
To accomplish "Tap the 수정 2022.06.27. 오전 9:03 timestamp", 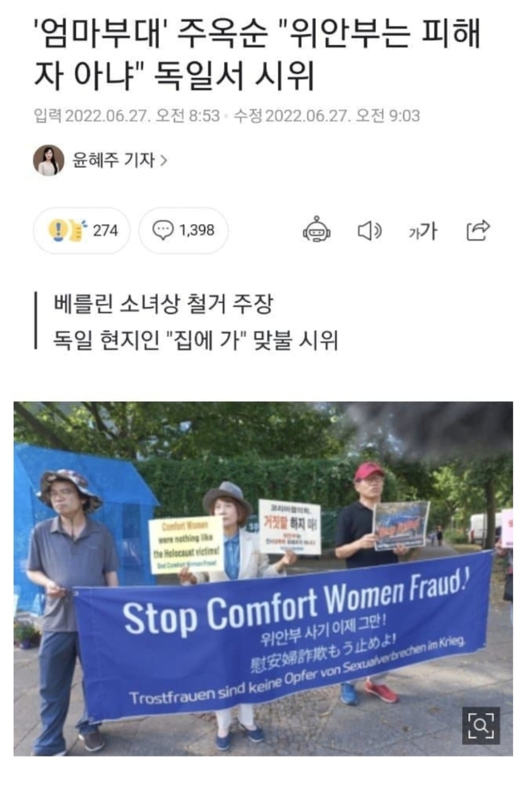I will click(327, 115).
